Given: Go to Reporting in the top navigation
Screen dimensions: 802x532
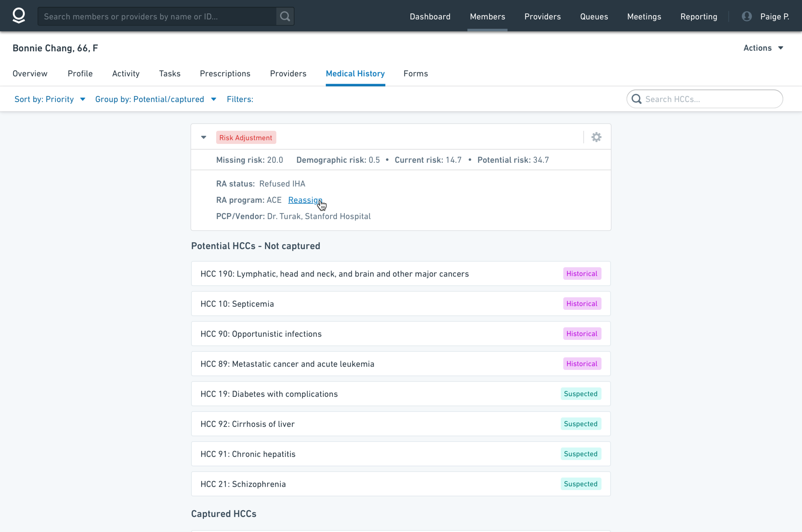Looking at the screenshot, I should click(698, 16).
